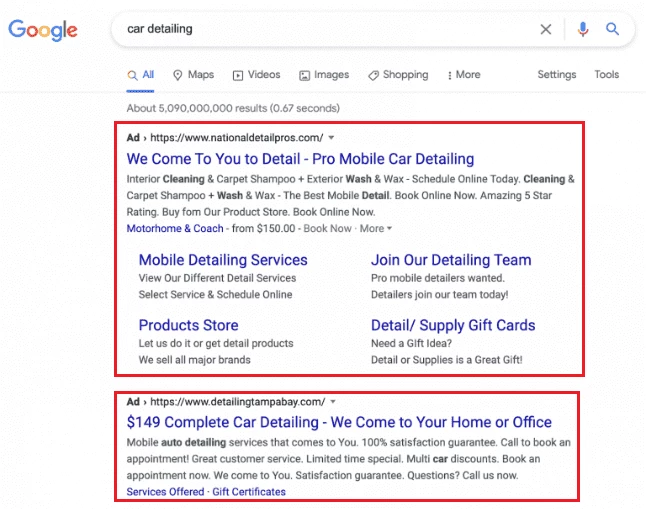Open the 'Motorhome & Coach' price link
Screen dimensions: 646x509
point(175,228)
